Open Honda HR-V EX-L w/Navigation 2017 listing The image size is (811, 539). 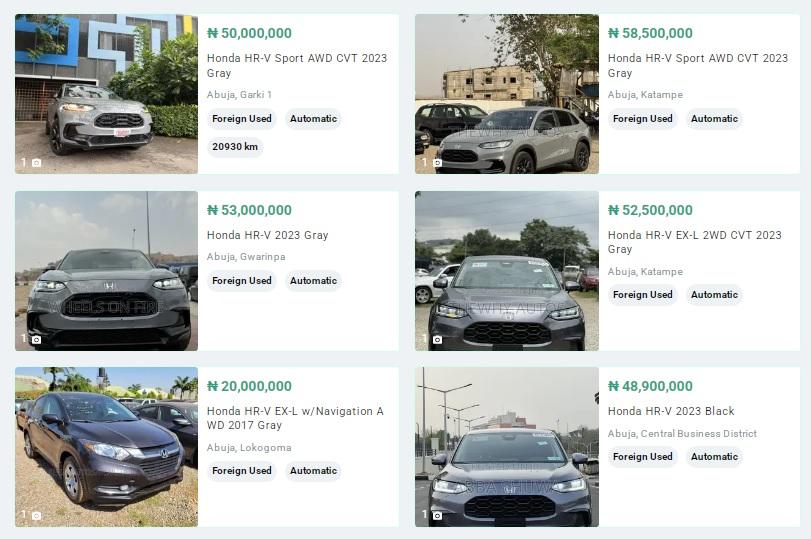(295, 418)
